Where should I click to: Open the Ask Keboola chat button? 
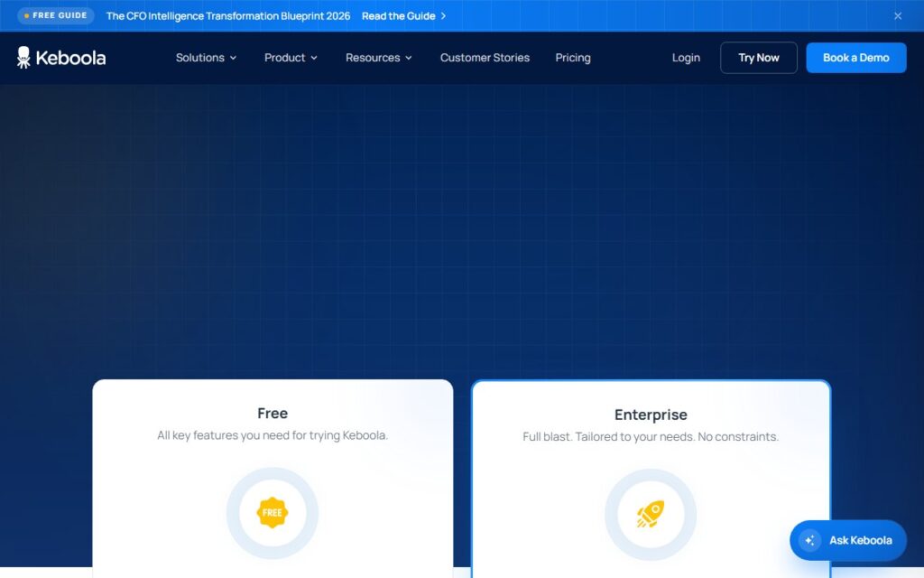pos(848,540)
